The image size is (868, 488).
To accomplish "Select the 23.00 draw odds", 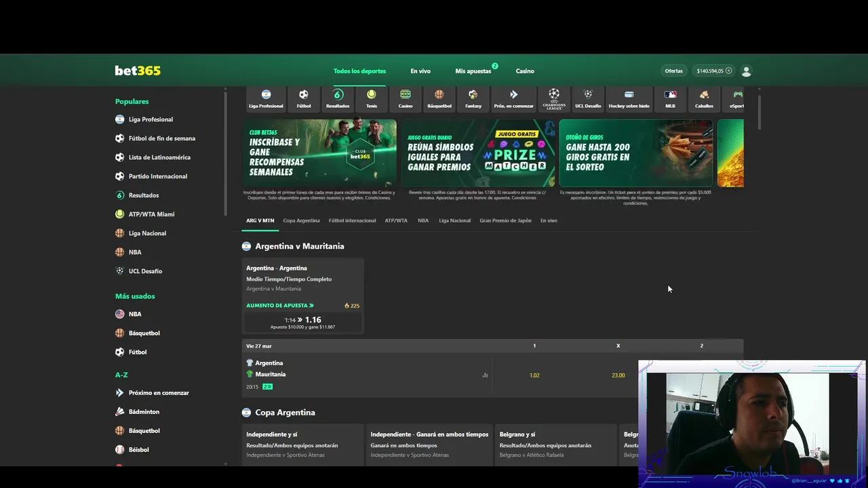I will (x=618, y=375).
